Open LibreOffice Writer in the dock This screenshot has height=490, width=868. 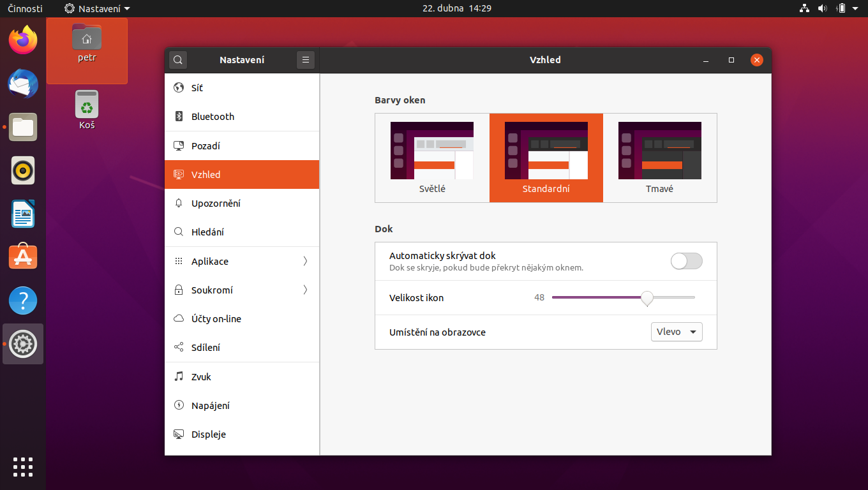23,214
